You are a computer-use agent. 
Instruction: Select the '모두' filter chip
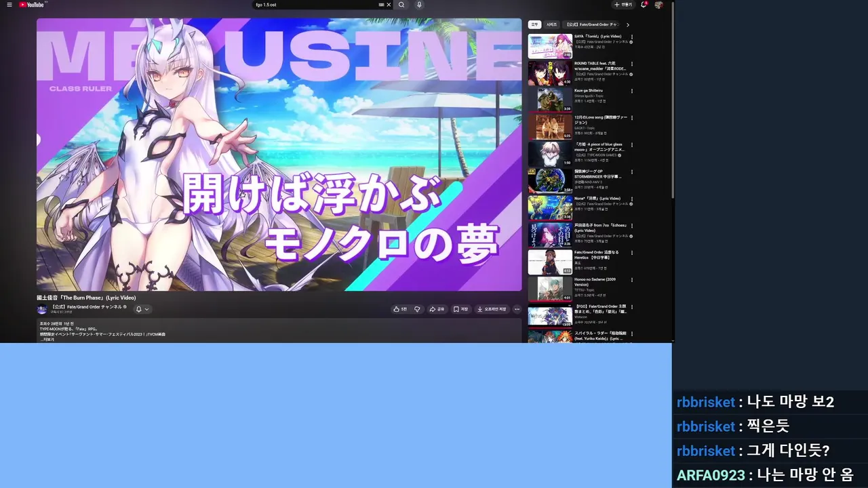[x=534, y=24]
